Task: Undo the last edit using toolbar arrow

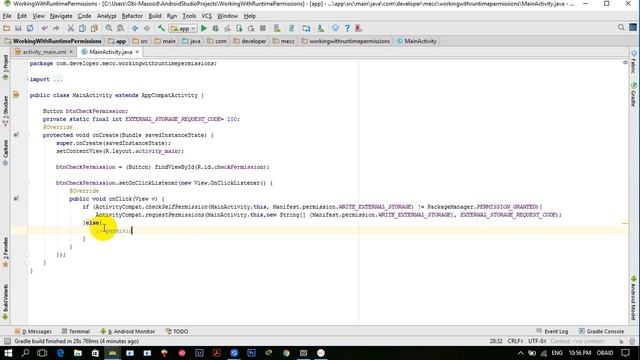Action: 44,28
